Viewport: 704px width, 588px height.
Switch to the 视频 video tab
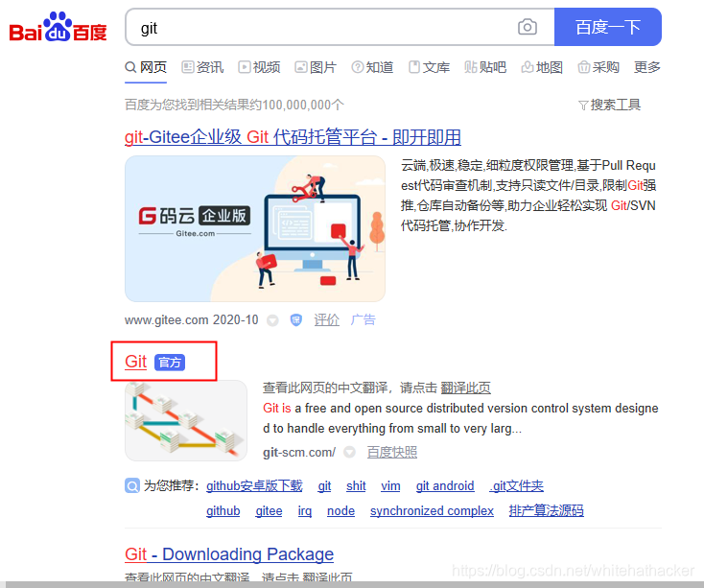click(x=259, y=67)
